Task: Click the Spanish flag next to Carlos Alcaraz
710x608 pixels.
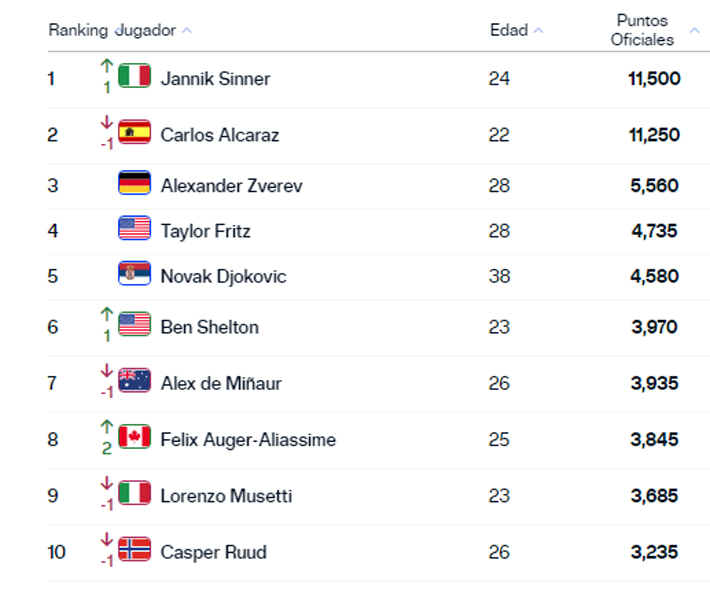Action: click(134, 133)
